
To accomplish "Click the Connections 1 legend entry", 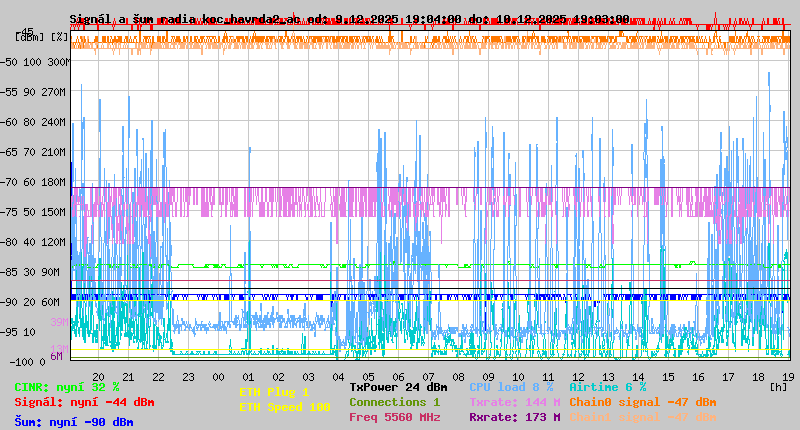I will [394, 402].
